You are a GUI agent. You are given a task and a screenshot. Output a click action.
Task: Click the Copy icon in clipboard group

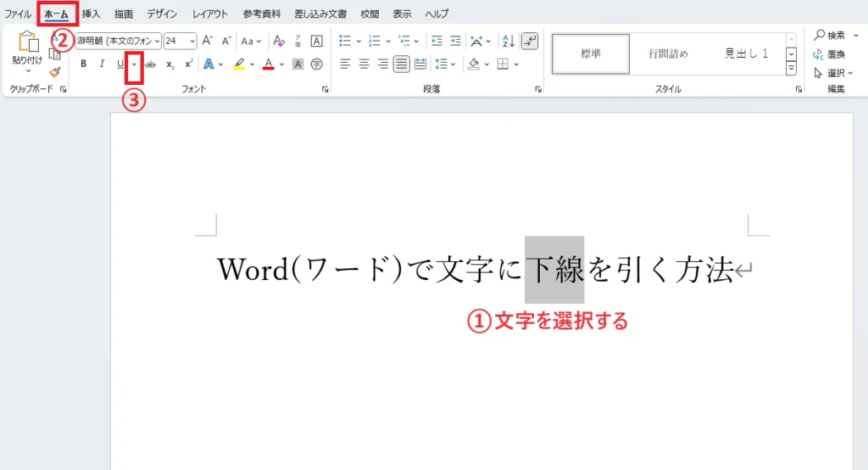click(x=55, y=53)
